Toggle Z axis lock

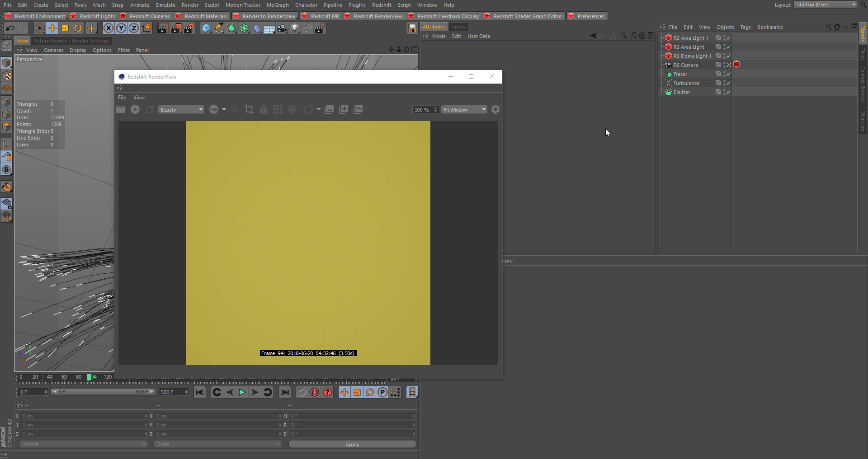point(134,28)
